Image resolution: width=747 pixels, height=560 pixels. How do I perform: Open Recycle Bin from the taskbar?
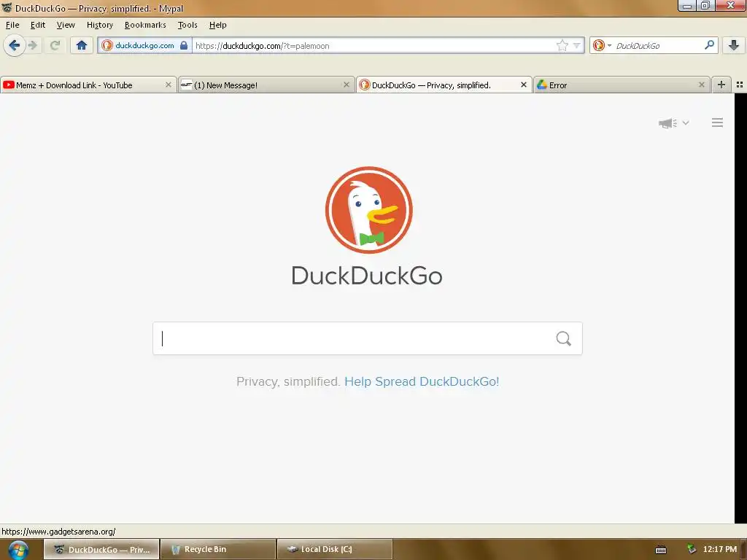tap(218, 550)
